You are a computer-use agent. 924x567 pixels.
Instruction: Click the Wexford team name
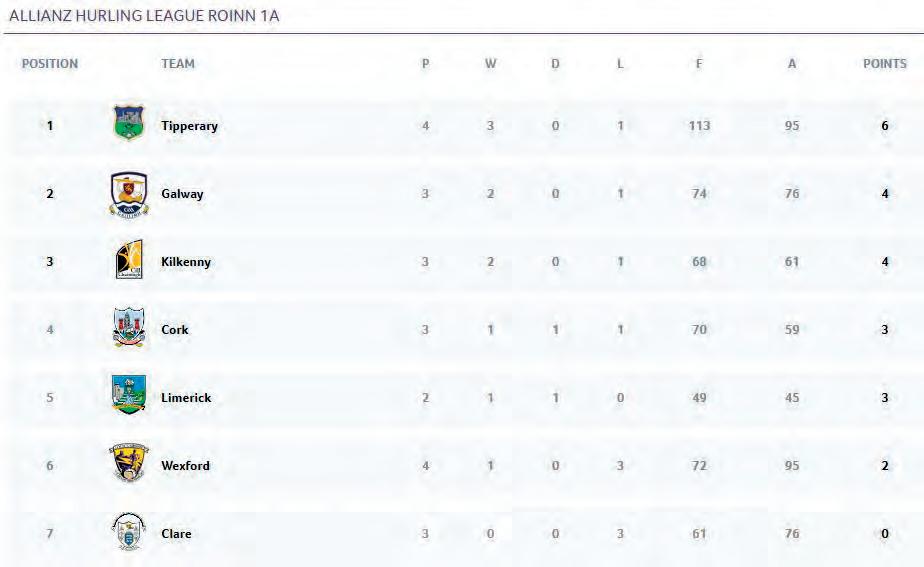(185, 466)
